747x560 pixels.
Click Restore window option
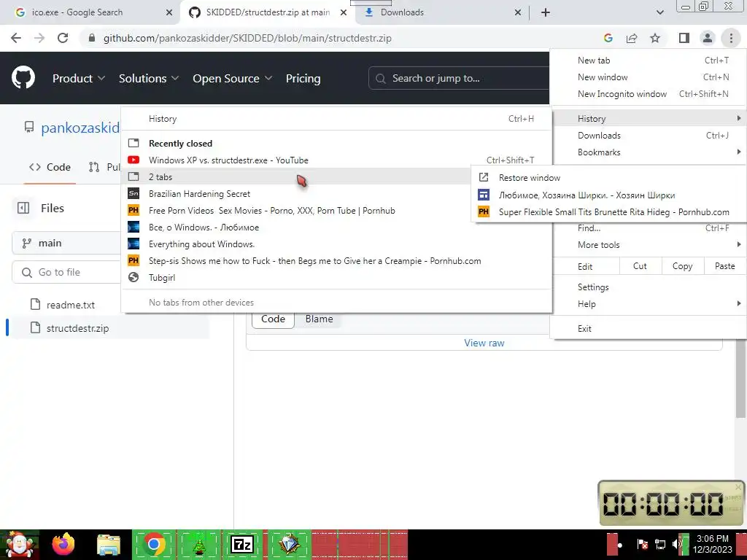608,178
